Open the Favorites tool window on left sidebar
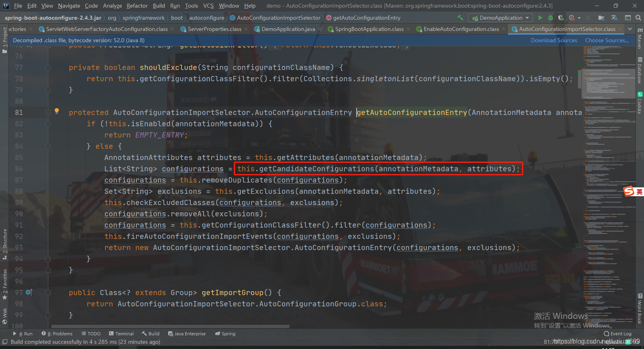The image size is (644, 349). tap(5, 285)
